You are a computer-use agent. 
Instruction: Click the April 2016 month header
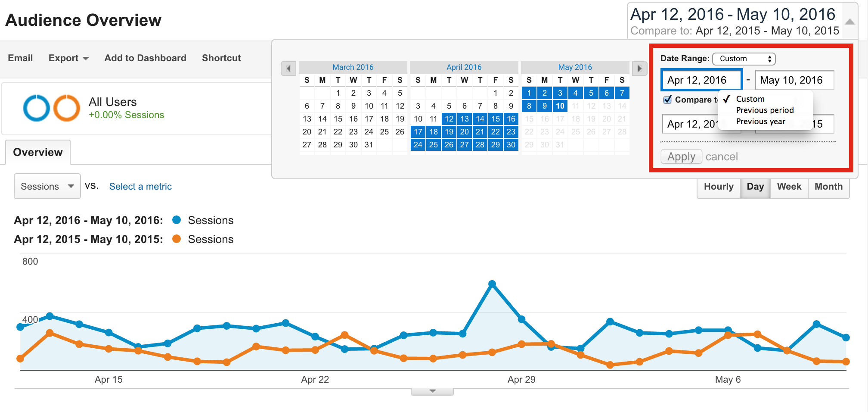point(464,67)
